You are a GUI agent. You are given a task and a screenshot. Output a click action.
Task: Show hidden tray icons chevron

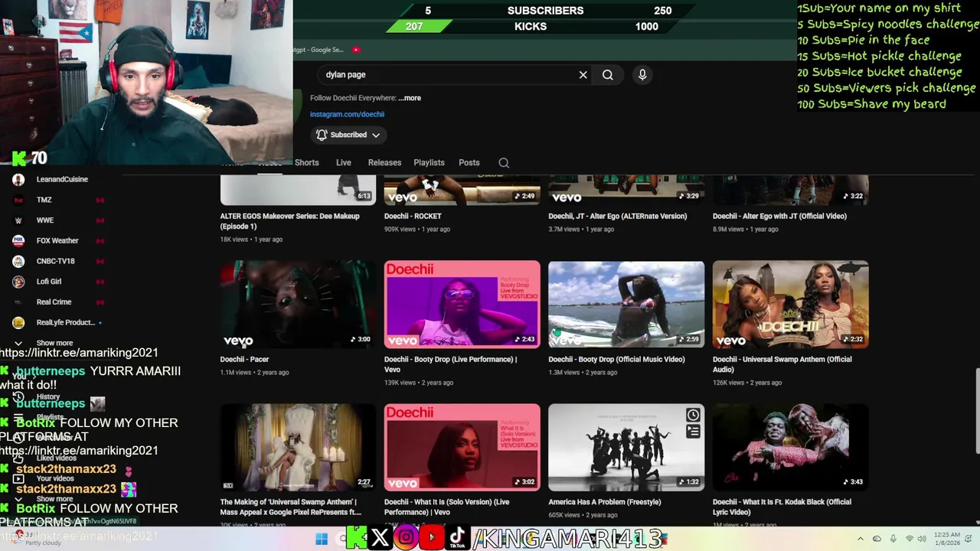(x=860, y=539)
